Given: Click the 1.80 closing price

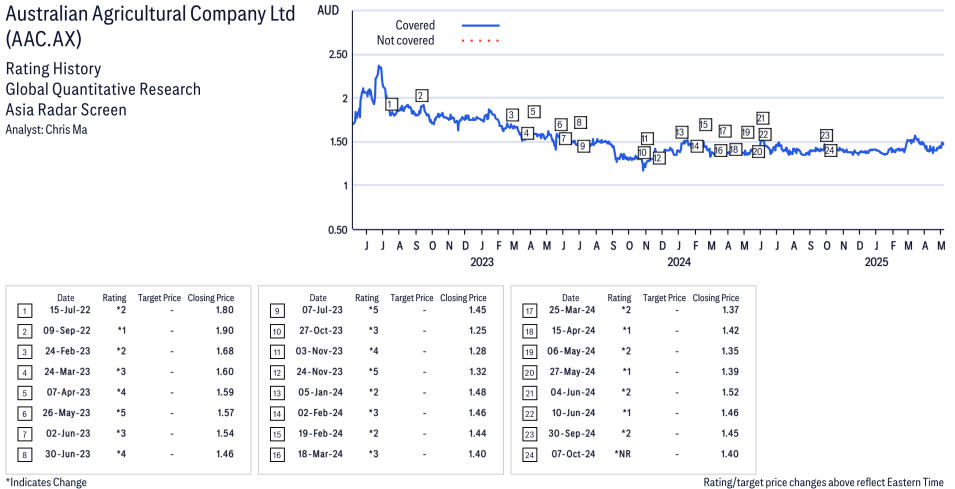Looking at the screenshot, I should tap(225, 310).
